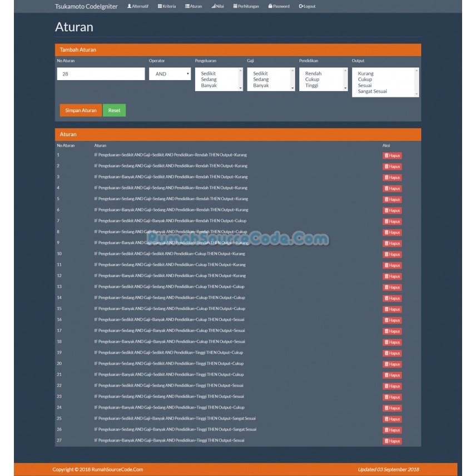Open the Kriteria menu item
The image size is (476, 476).
167,6
